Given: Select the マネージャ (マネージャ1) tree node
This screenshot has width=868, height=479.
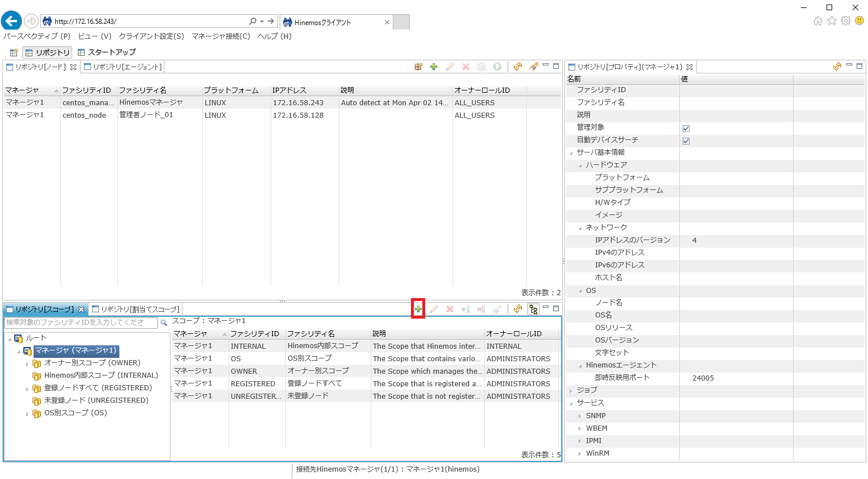Looking at the screenshot, I should (x=76, y=350).
